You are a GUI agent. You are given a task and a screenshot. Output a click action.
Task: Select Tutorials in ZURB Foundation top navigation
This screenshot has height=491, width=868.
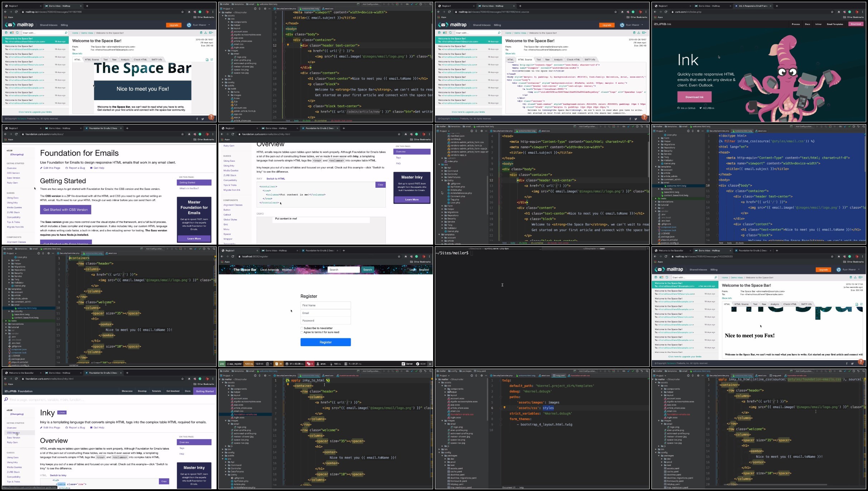point(156,391)
